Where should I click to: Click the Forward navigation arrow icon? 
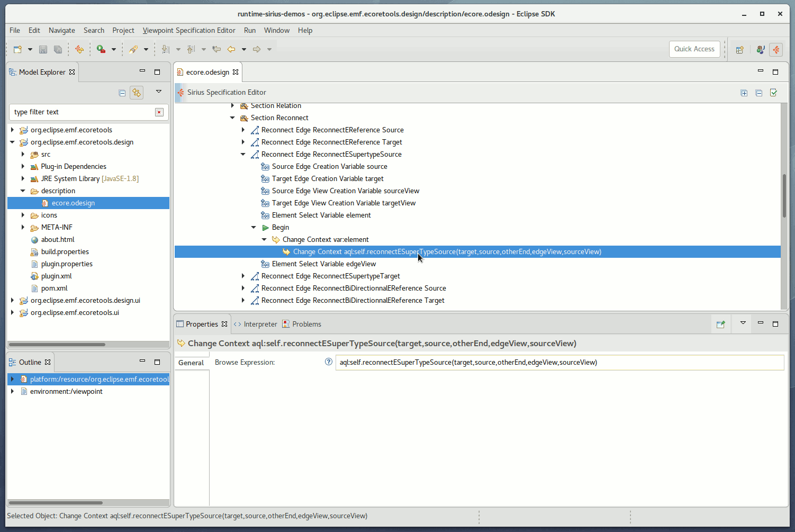tap(257, 49)
